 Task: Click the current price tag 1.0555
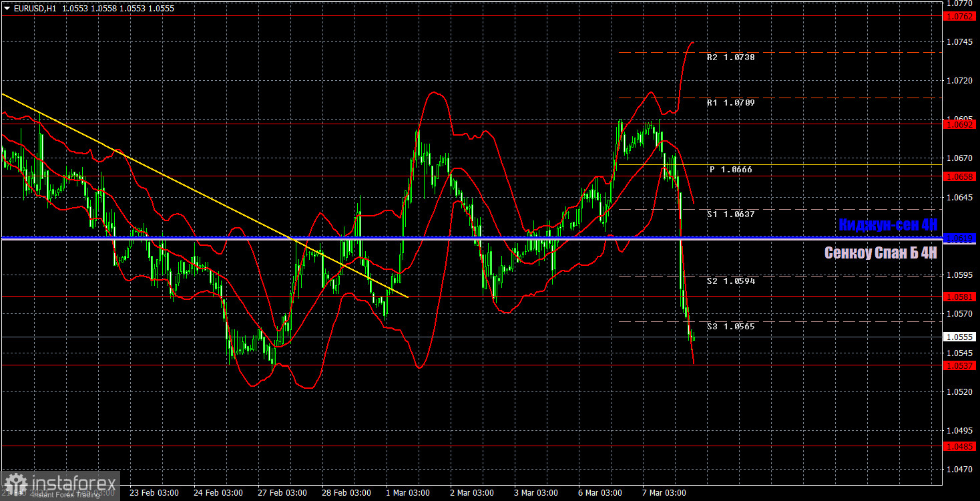point(960,337)
